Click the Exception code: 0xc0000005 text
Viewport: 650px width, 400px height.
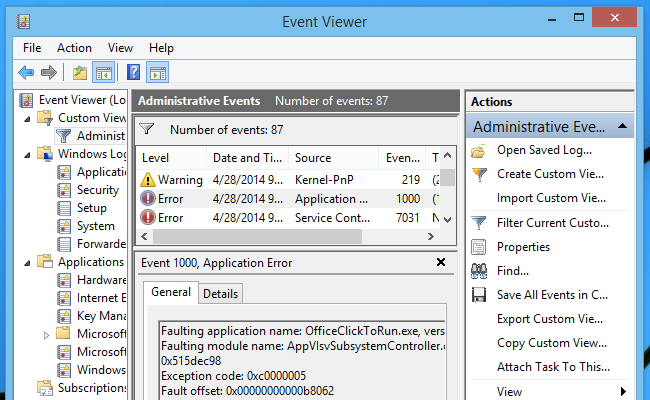(x=233, y=376)
